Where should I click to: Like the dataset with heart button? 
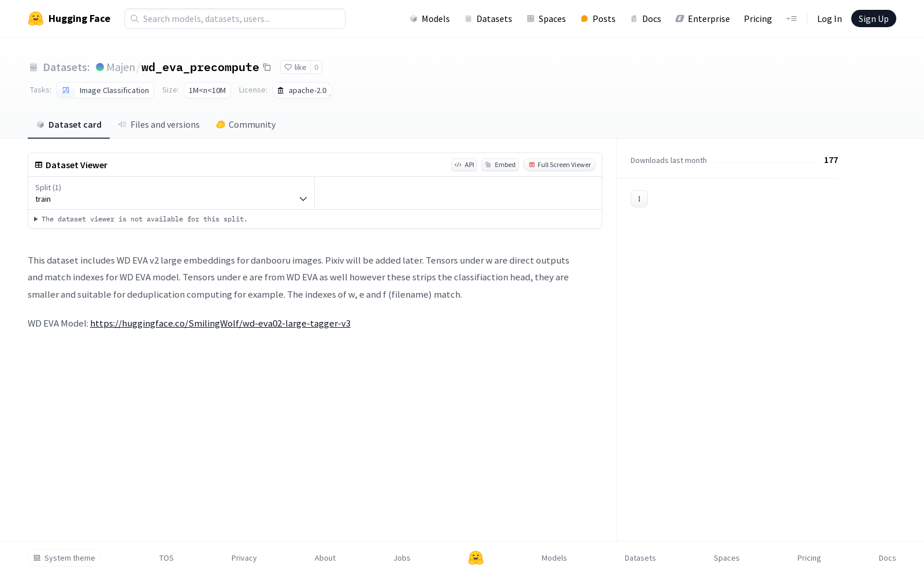[x=296, y=67]
